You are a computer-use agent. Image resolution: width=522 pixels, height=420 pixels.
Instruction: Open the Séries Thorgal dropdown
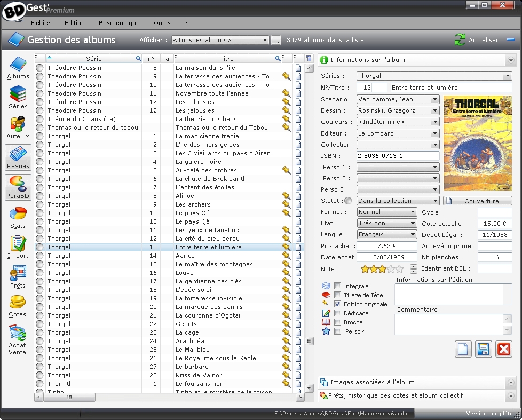[x=434, y=76]
